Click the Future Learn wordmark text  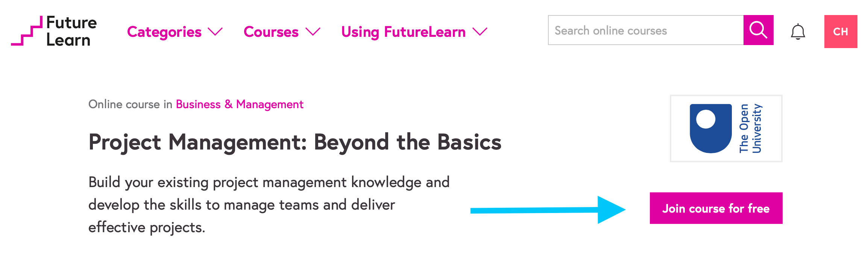point(71,32)
